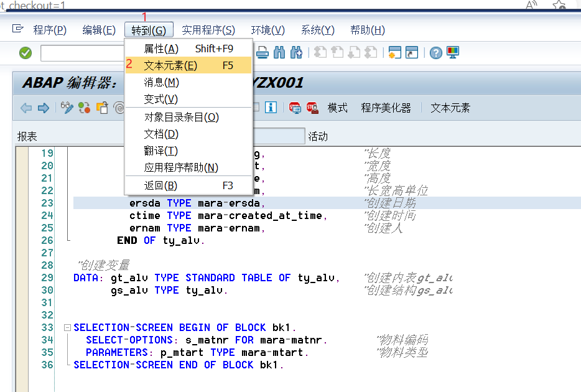Click the green Continue checkmark icon

(25, 53)
